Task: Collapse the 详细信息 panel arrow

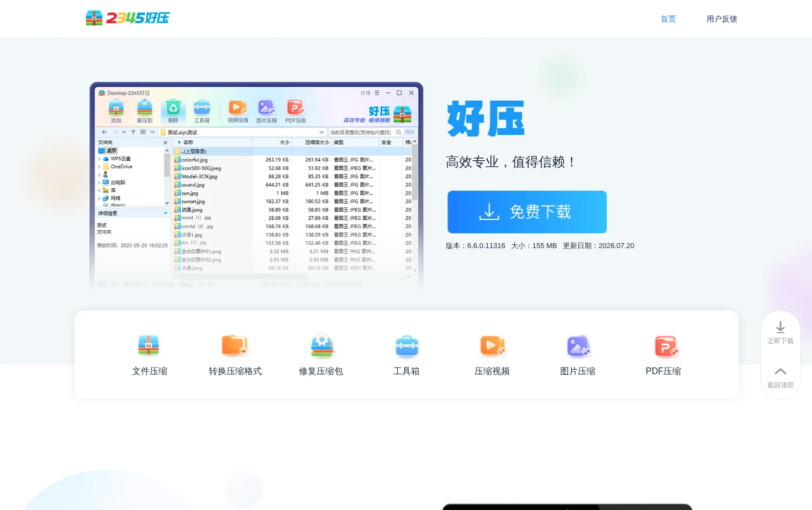Action: [165, 213]
